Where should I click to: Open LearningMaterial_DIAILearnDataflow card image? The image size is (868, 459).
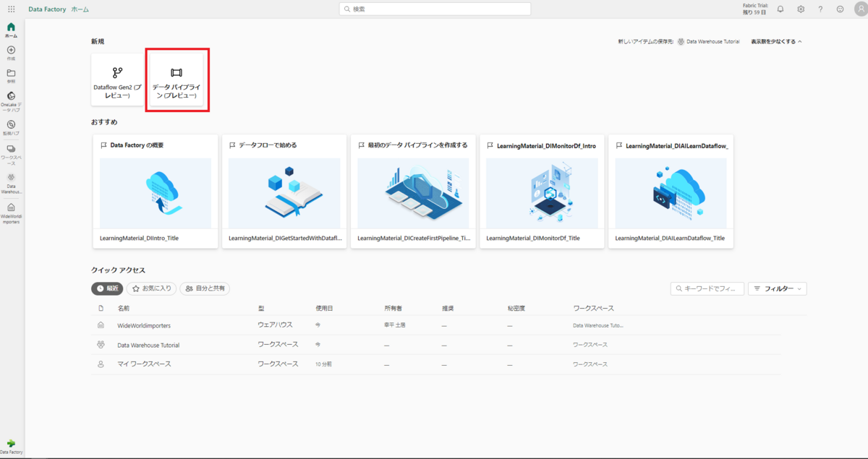pyautogui.click(x=671, y=193)
